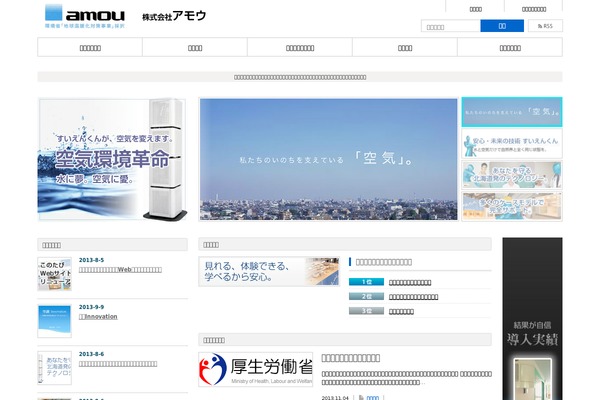
Task: Open the news thumbnail dated 2013-8-5
Action: [54, 274]
